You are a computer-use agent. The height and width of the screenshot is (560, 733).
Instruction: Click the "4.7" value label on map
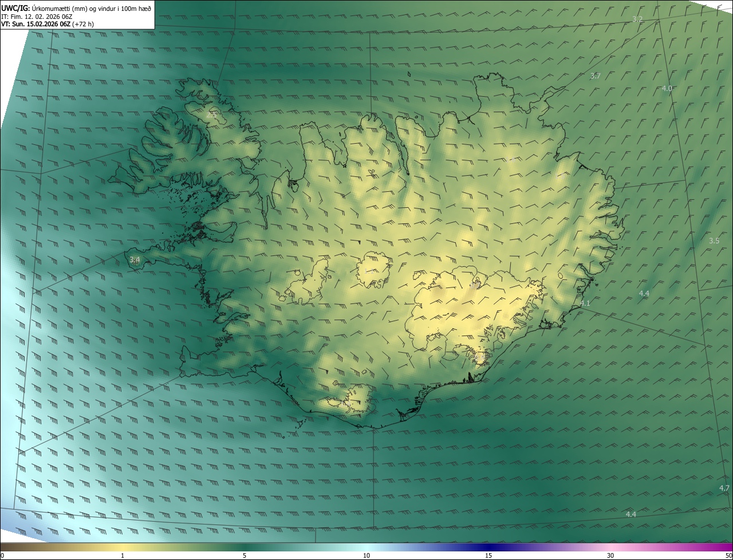click(724, 488)
